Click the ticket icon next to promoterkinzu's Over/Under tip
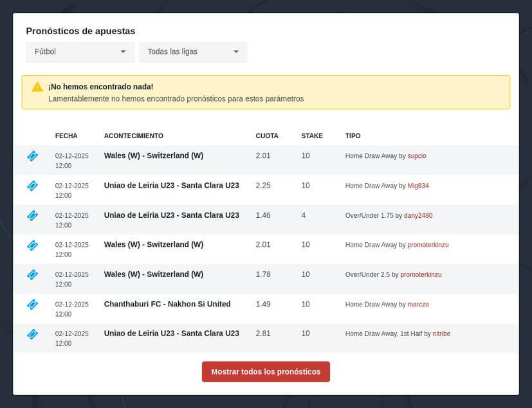532x408 pixels. point(32,274)
